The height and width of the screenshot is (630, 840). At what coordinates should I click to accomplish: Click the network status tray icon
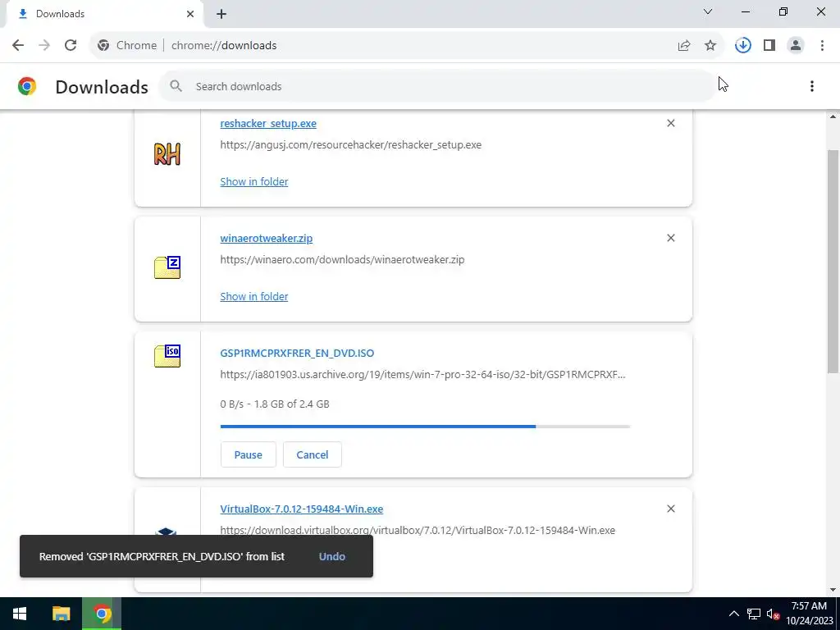tap(754, 614)
